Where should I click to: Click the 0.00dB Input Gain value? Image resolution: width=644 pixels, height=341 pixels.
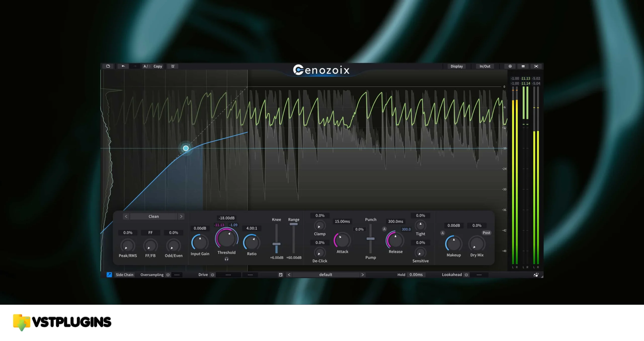[x=200, y=228]
